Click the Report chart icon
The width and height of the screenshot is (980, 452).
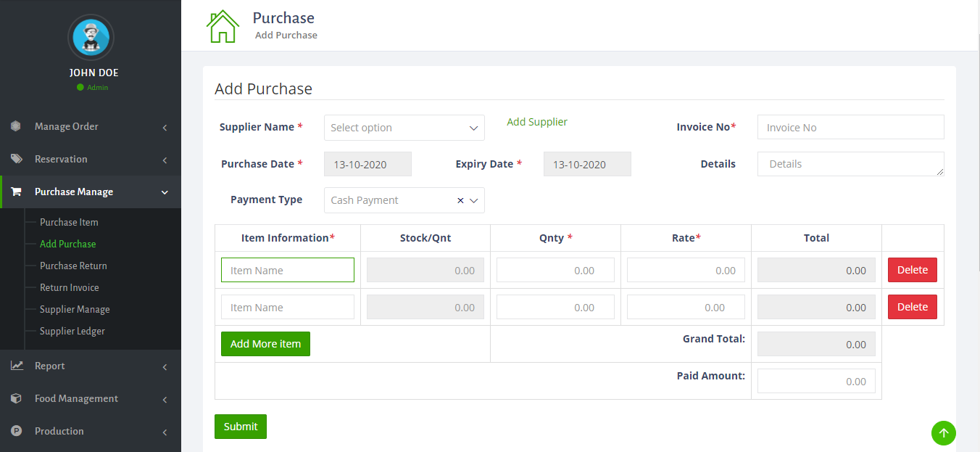coord(16,366)
